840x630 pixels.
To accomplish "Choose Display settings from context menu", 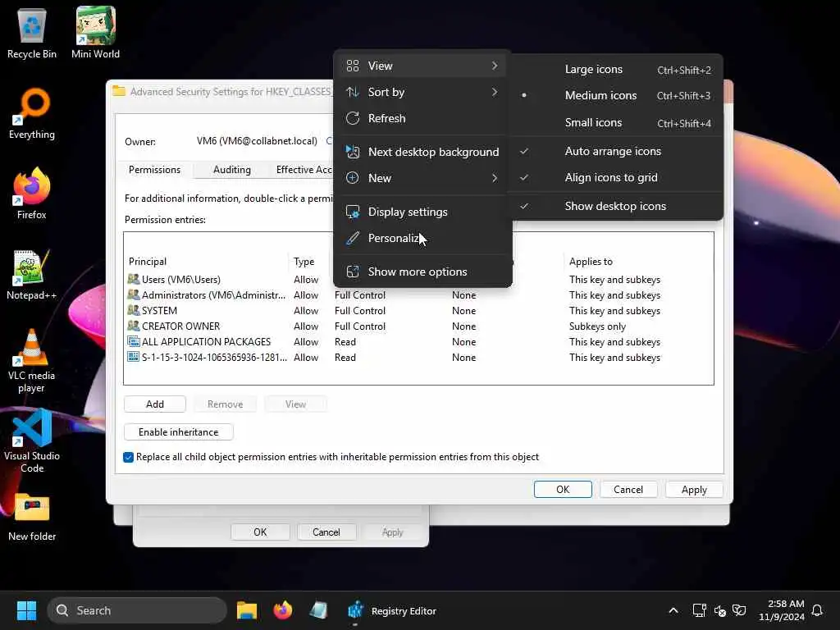I will (422, 212).
